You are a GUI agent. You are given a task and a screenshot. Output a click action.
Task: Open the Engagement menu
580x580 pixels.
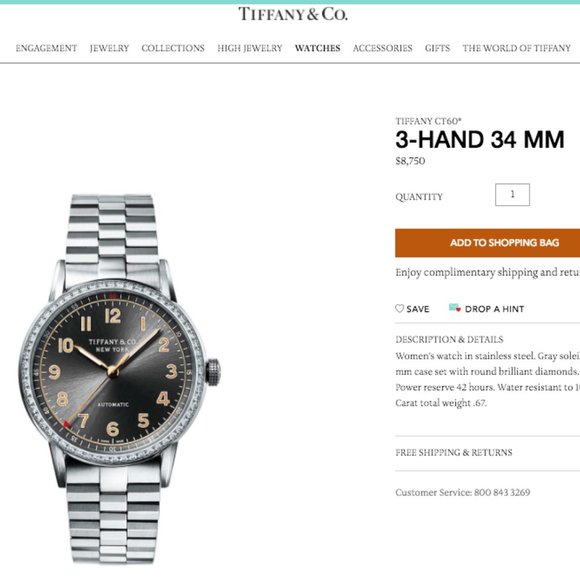(x=46, y=48)
